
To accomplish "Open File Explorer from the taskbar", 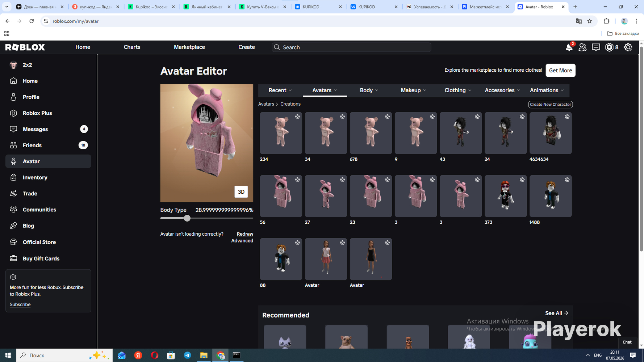I will 204,355.
